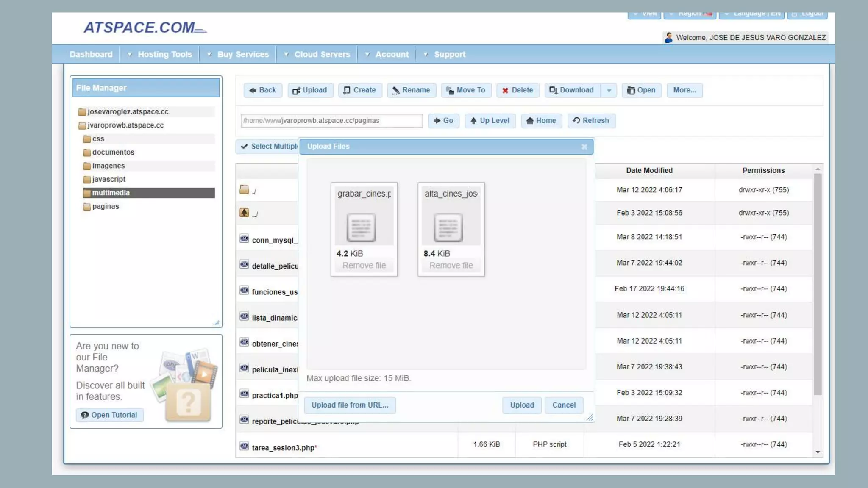Expand the Download dropdown arrow
The width and height of the screenshot is (868, 488).
(x=609, y=90)
